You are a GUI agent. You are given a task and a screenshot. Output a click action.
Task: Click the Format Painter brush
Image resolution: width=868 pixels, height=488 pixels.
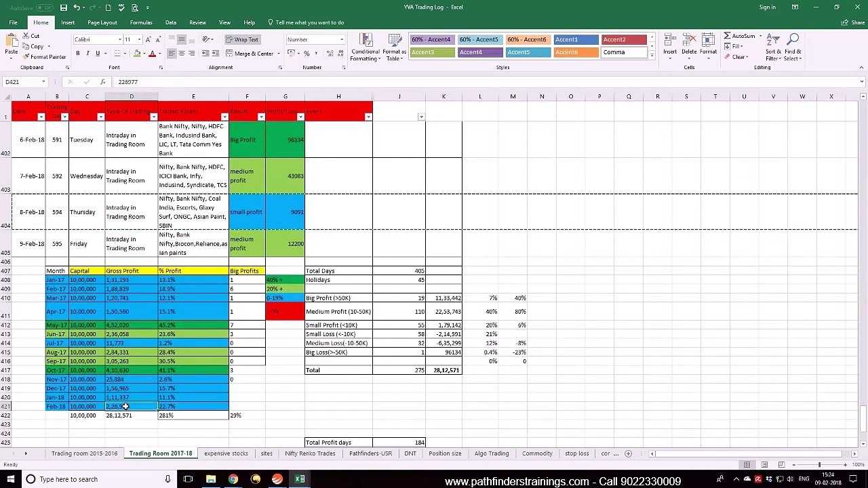(x=44, y=57)
